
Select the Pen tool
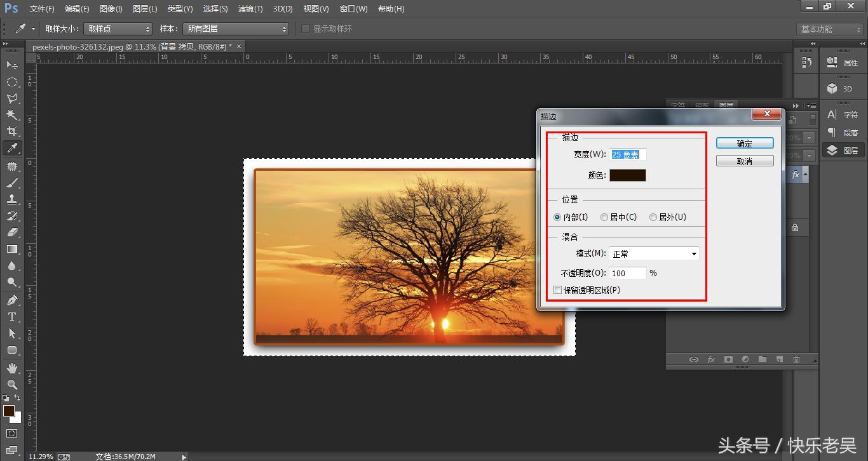pos(11,300)
